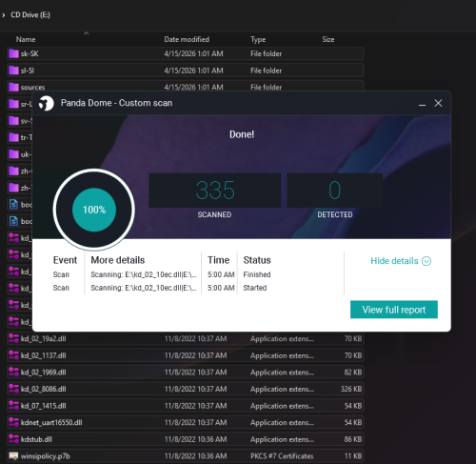Click CD Drive (E:) in the address bar
The image size is (476, 464).
[x=30, y=15]
